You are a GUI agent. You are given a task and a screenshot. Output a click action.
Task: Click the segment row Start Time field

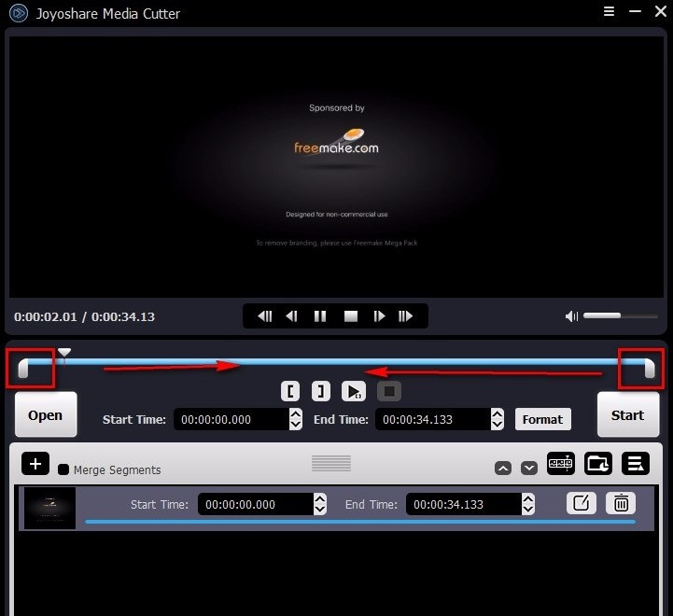click(x=256, y=504)
